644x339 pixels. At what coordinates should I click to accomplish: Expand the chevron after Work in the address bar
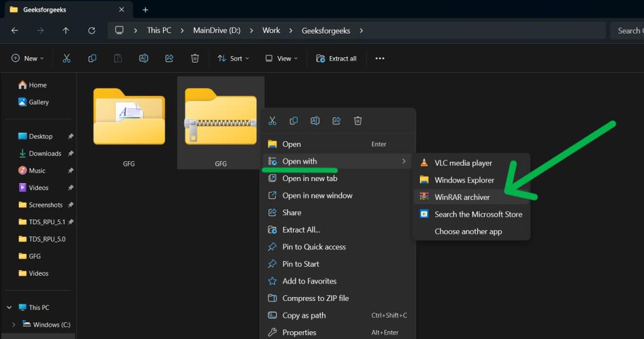coord(291,30)
